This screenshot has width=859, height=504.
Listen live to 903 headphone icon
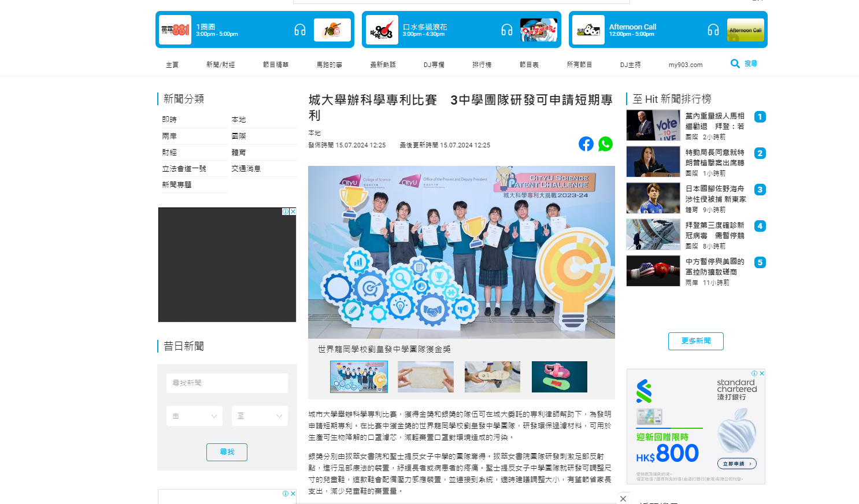pyautogui.click(x=506, y=30)
